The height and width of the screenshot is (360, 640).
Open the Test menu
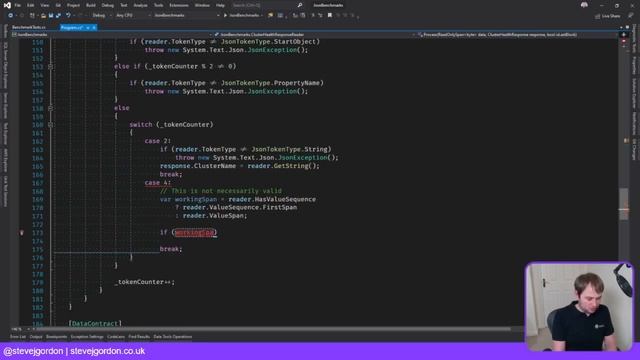[x=123, y=5]
